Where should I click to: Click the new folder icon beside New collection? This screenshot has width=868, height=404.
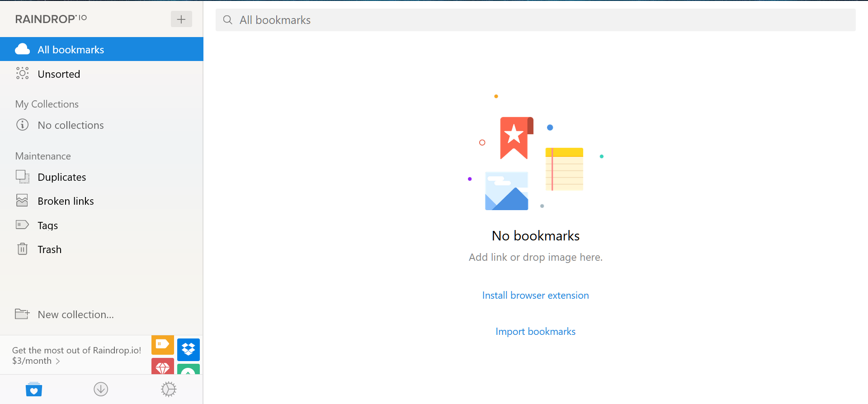[23, 314]
